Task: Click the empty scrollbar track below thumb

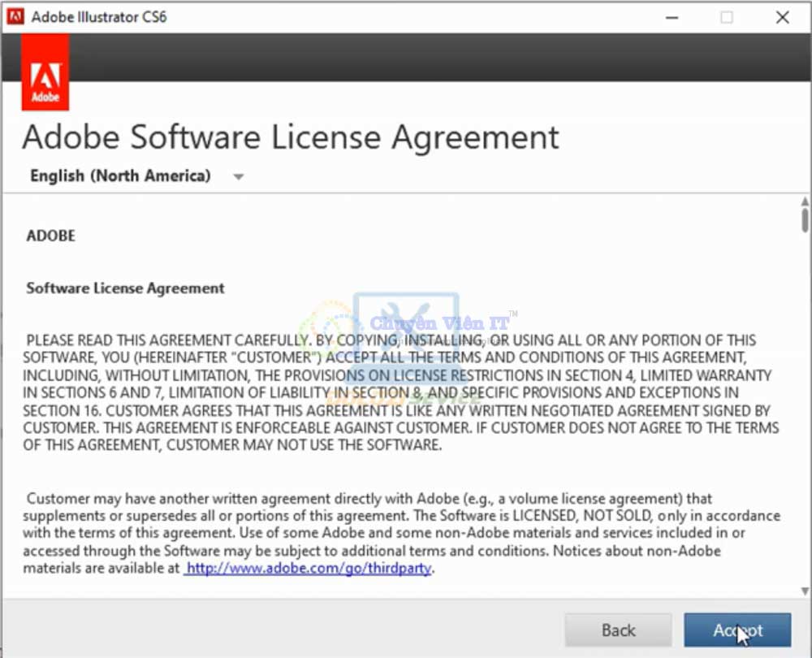Action: coord(805,406)
